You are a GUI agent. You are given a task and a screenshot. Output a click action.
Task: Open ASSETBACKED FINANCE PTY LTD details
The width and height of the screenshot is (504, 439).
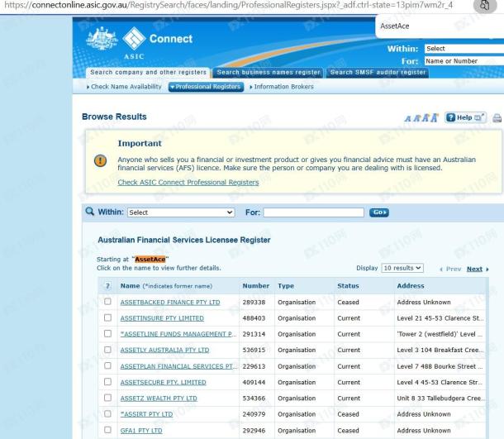pos(170,303)
